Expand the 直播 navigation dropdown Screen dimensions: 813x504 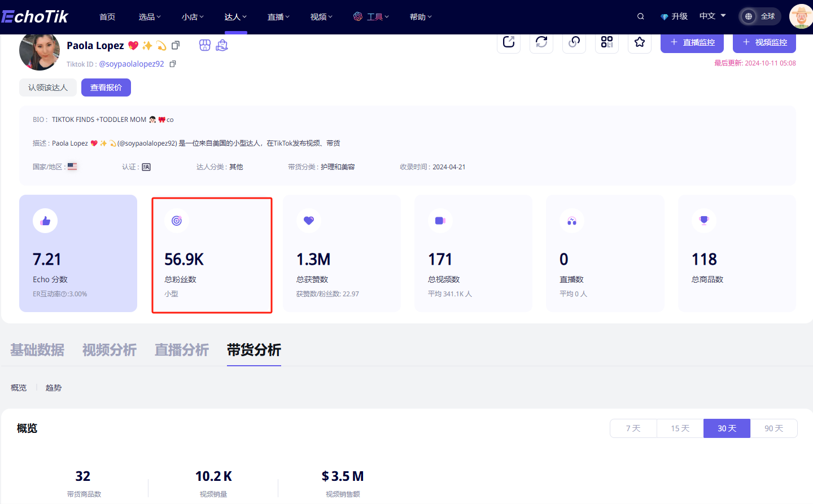point(278,17)
